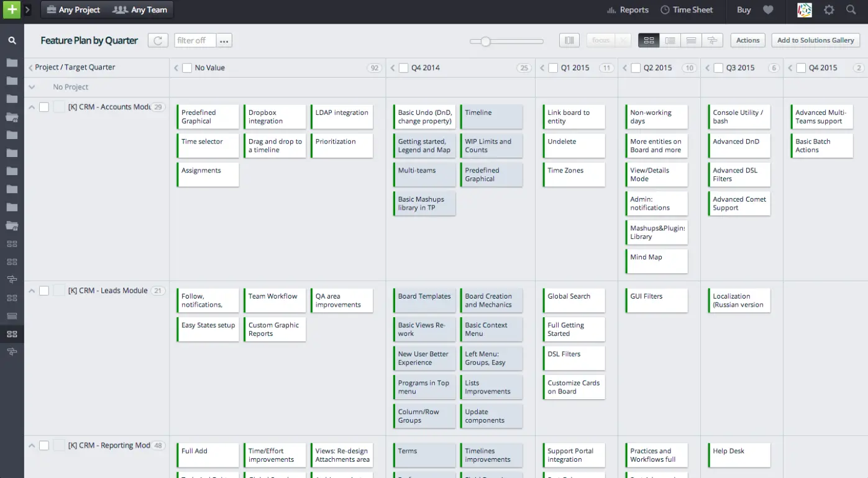Open the Time Sheet page

coord(687,10)
